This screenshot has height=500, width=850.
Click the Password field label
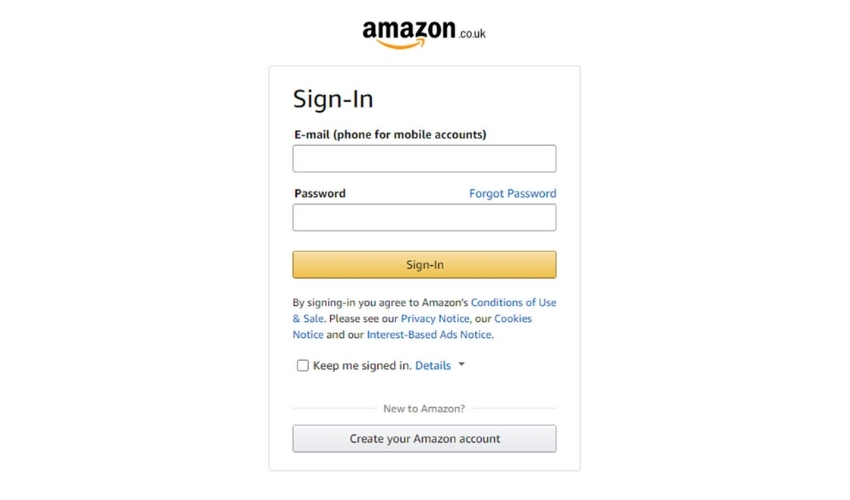[320, 194]
